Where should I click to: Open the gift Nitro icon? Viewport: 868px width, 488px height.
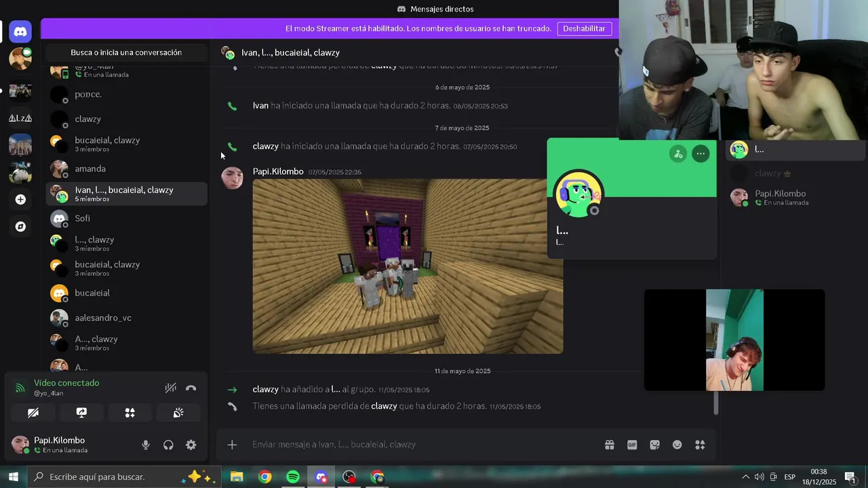point(610,445)
